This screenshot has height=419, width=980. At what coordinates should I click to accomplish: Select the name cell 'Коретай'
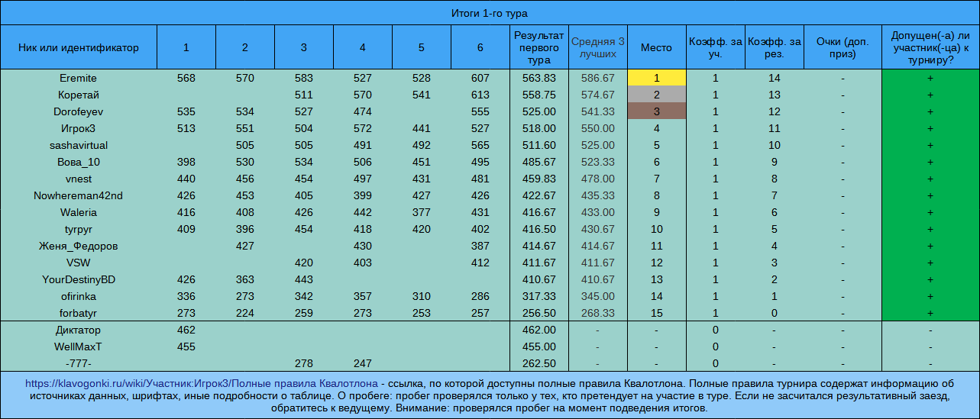[79, 95]
